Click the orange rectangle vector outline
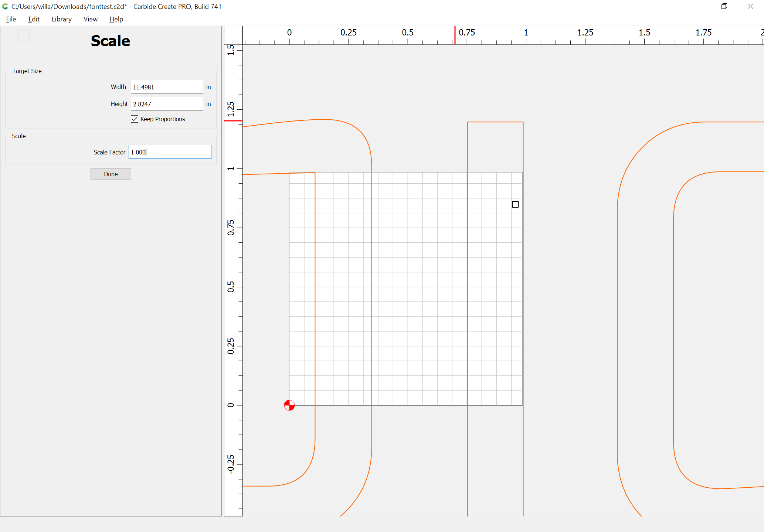The image size is (764, 532). (x=468, y=296)
